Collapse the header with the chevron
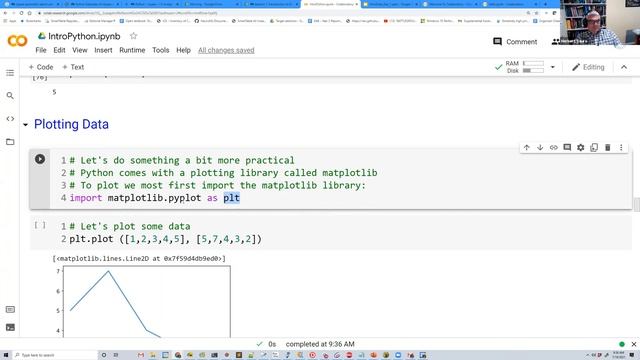This screenshot has height=360, width=640. [624, 67]
